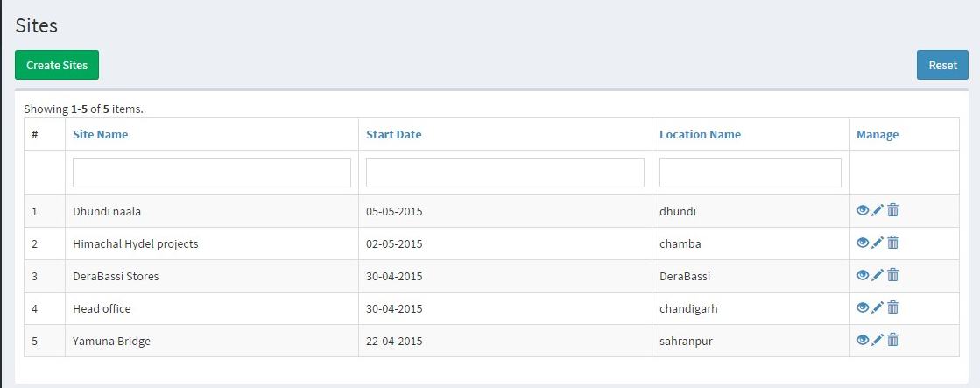
Task: Edit the Dhundi naala site
Action: [878, 210]
